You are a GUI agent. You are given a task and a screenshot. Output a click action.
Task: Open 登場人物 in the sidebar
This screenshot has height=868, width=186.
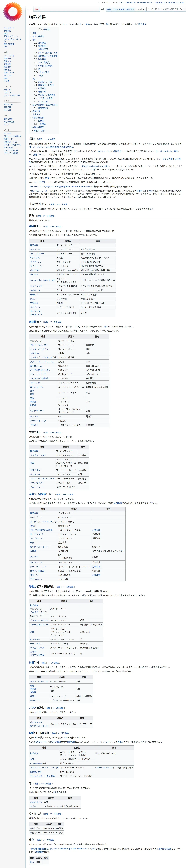(7, 64)
